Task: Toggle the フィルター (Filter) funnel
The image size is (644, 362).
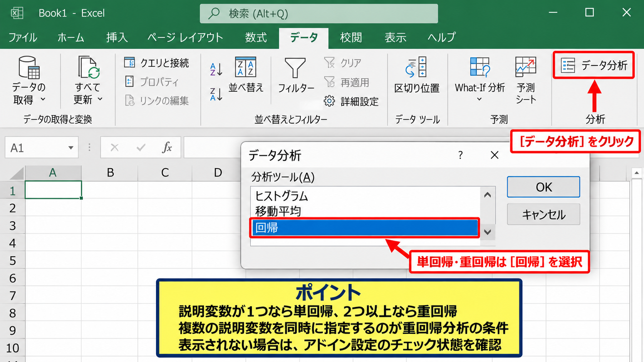Action: click(295, 75)
